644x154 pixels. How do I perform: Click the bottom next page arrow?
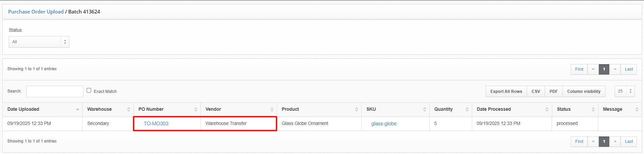click(x=615, y=142)
